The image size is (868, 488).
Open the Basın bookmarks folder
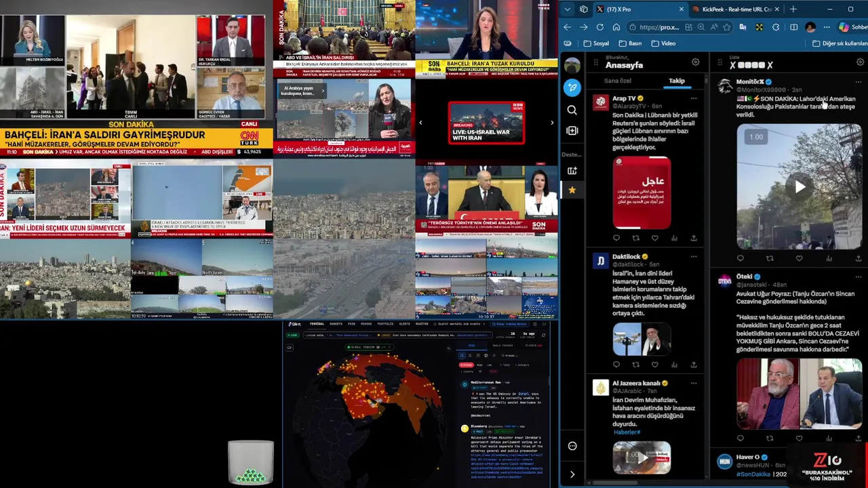coord(630,43)
